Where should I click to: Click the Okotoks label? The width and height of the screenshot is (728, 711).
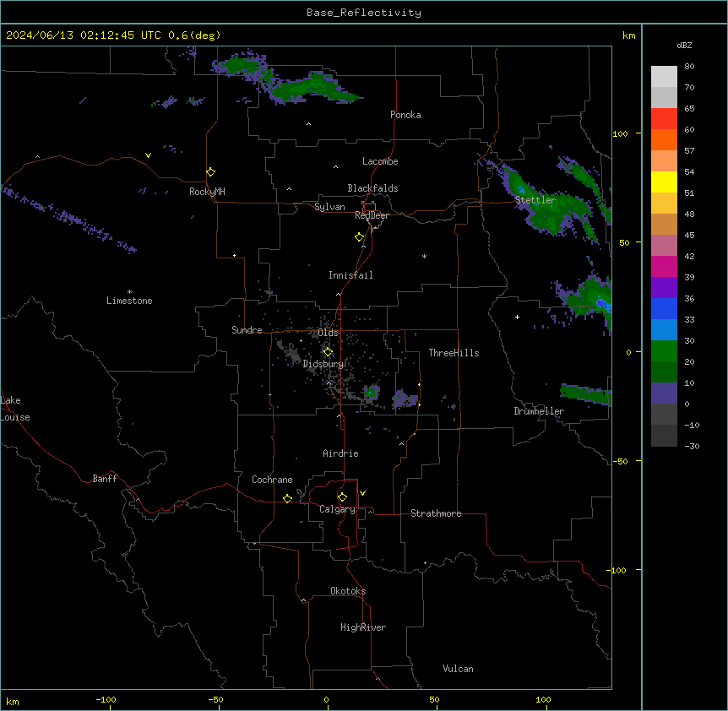pyautogui.click(x=348, y=591)
